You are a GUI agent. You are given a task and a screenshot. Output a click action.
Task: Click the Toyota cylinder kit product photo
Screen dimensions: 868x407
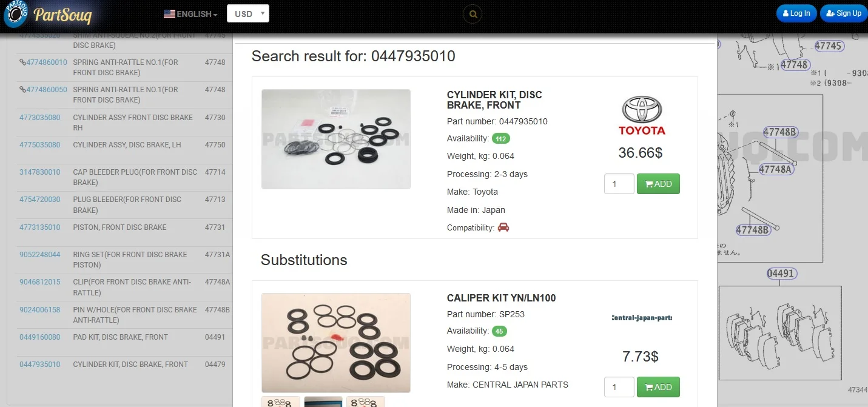(x=335, y=139)
